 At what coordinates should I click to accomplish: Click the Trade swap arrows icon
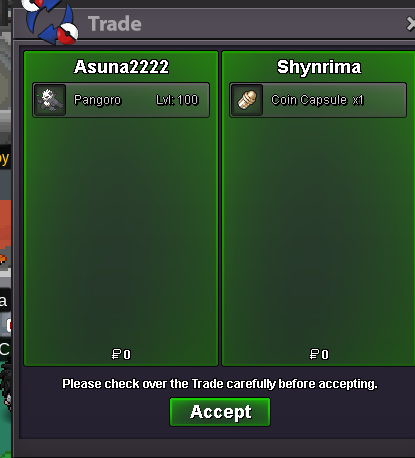click(50, 22)
